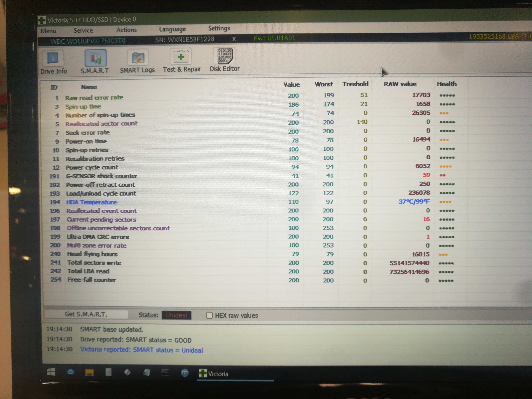Click the camera icon in taskbar
Screen dimensions: 532x399
70,372
